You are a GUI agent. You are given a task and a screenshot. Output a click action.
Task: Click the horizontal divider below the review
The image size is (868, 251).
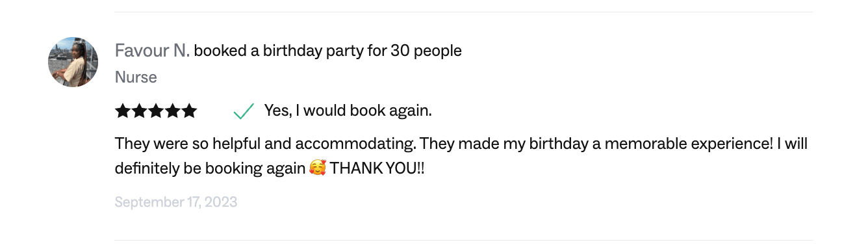click(464, 241)
